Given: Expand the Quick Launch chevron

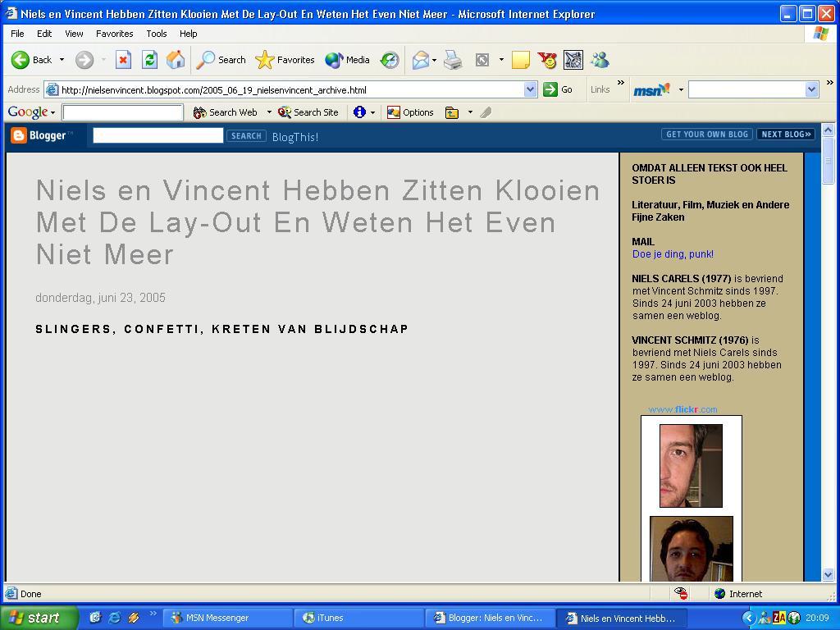Looking at the screenshot, I should (153, 614).
